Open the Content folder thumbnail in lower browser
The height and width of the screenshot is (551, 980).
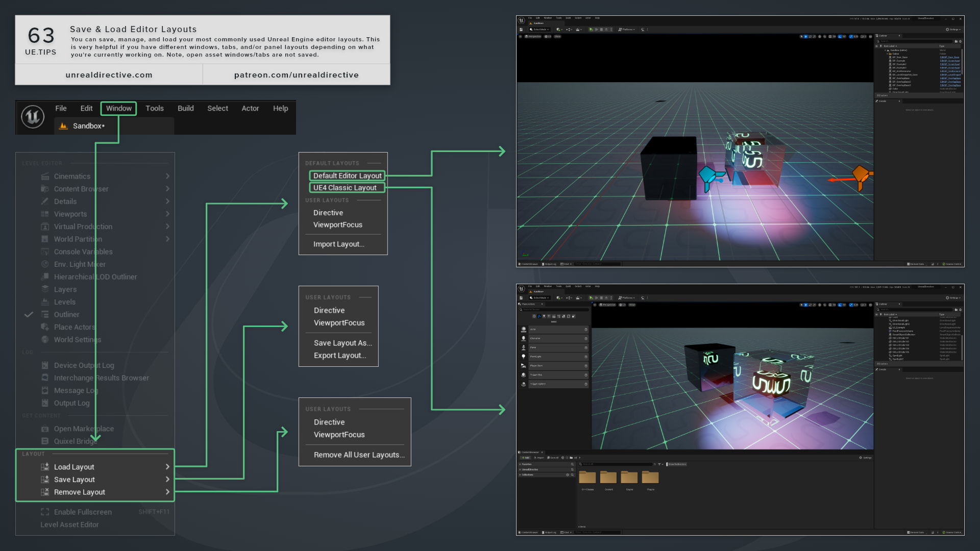tap(608, 478)
